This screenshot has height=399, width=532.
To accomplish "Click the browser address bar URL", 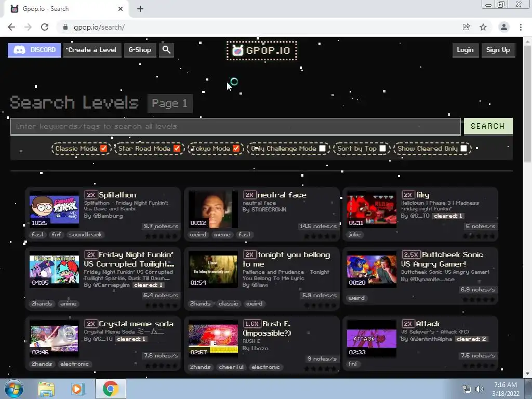I will pos(99,27).
